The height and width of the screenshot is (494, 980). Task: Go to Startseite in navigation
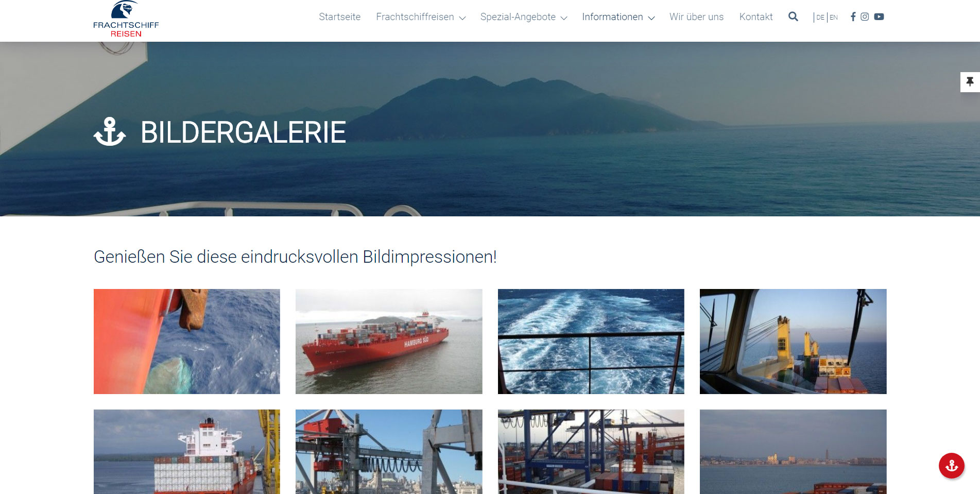pyautogui.click(x=339, y=17)
